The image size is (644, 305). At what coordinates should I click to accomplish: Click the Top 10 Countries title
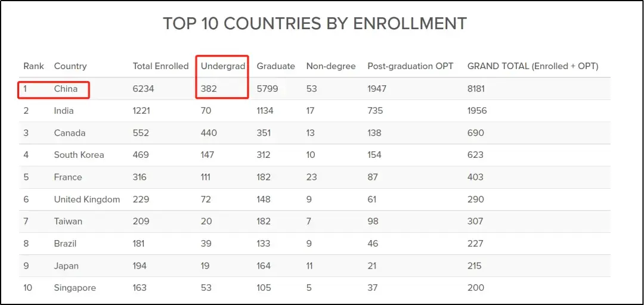coord(315,24)
